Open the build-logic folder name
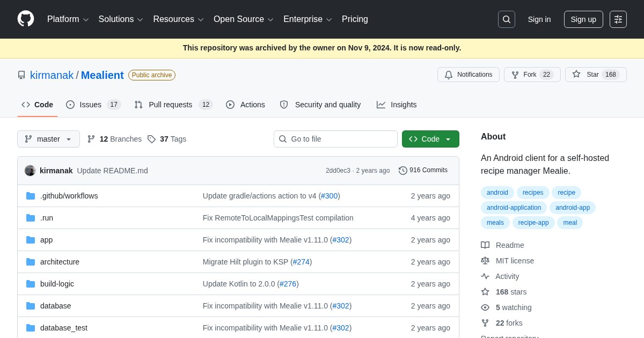This screenshot has height=338, width=644. pos(57,284)
